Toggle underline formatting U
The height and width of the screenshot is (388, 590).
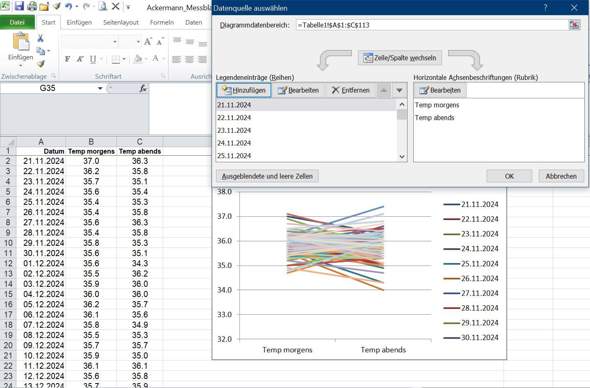93,59
